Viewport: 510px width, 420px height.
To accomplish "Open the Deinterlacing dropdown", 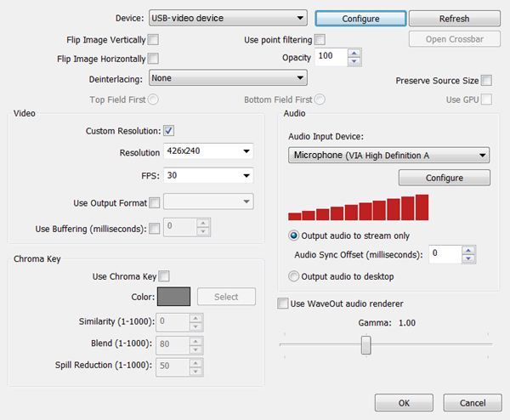I will point(228,77).
